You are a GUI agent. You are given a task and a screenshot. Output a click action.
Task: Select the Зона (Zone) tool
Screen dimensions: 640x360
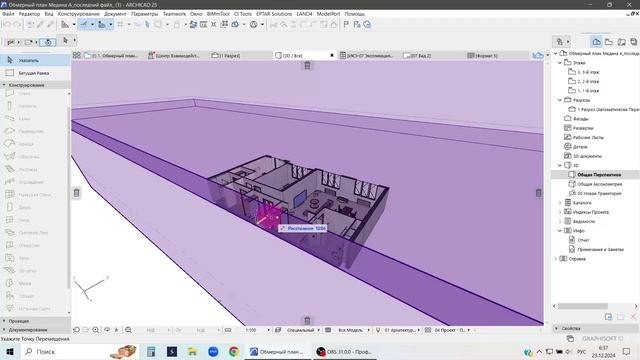pyautogui.click(x=33, y=258)
